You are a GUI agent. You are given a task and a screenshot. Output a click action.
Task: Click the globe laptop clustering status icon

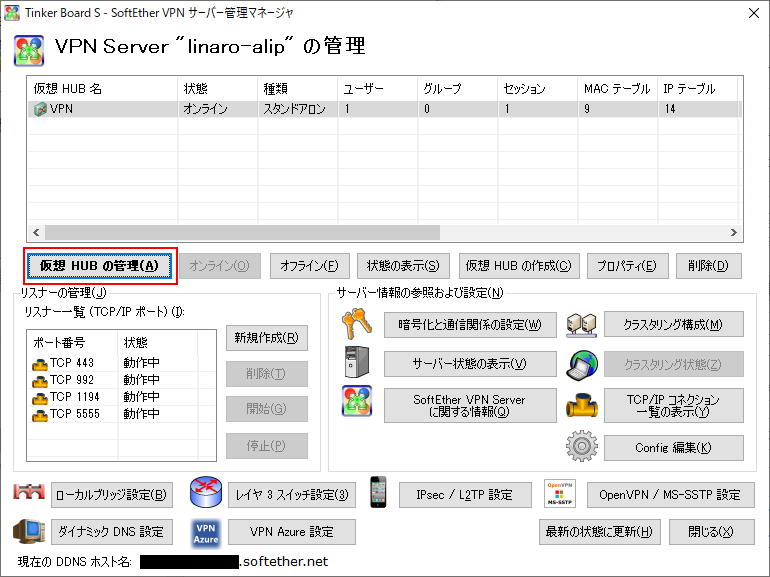582,365
